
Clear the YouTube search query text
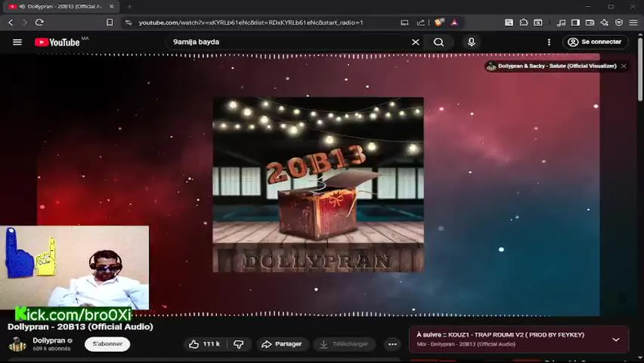[415, 42]
